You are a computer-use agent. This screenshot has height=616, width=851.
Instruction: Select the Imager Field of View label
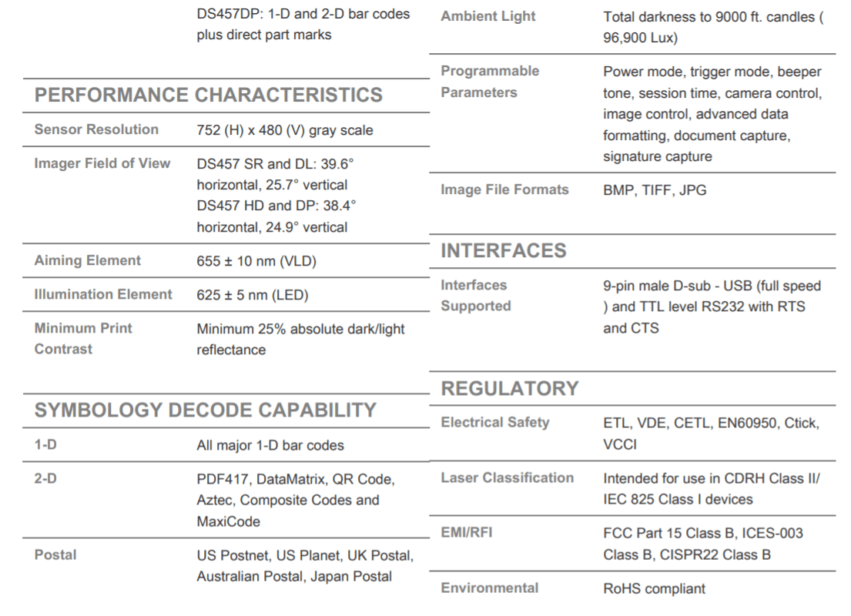tap(102, 163)
